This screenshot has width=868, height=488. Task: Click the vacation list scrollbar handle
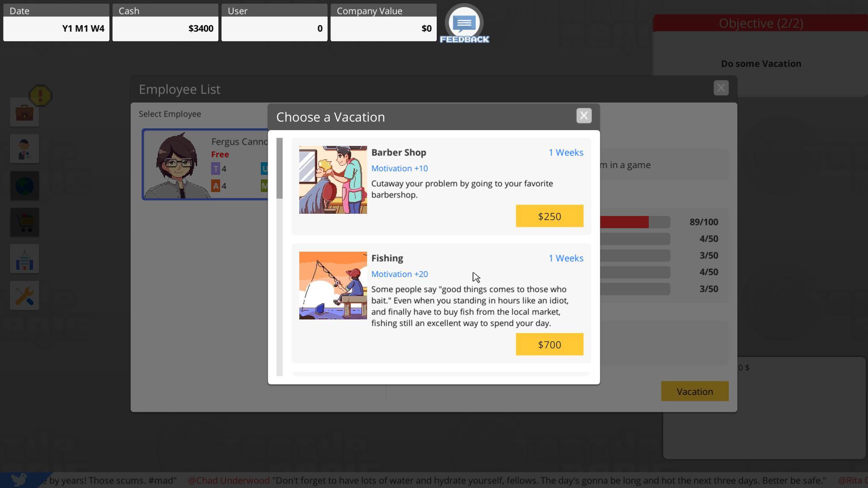click(x=279, y=168)
